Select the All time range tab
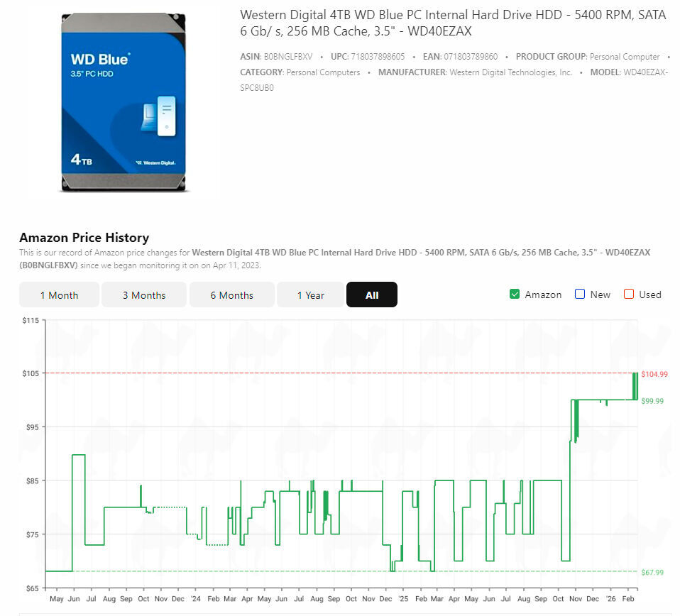680x616 pixels. pyautogui.click(x=372, y=295)
